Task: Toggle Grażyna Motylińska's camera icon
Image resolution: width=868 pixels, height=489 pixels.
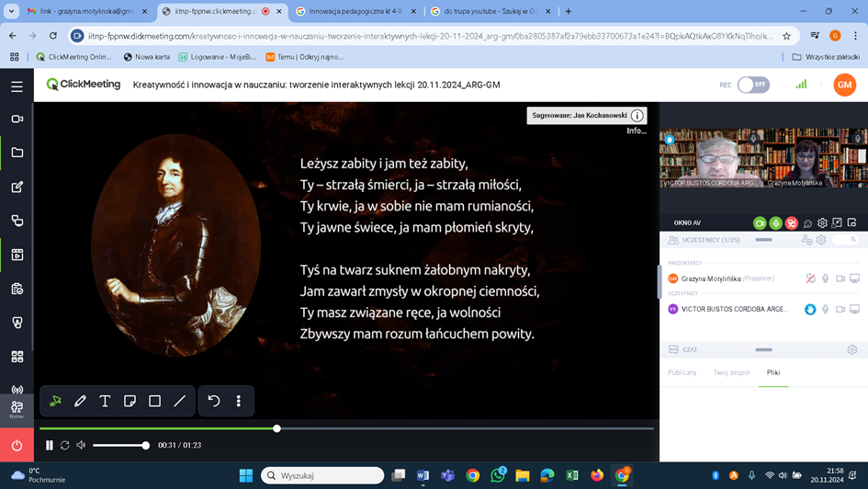Action: point(840,279)
